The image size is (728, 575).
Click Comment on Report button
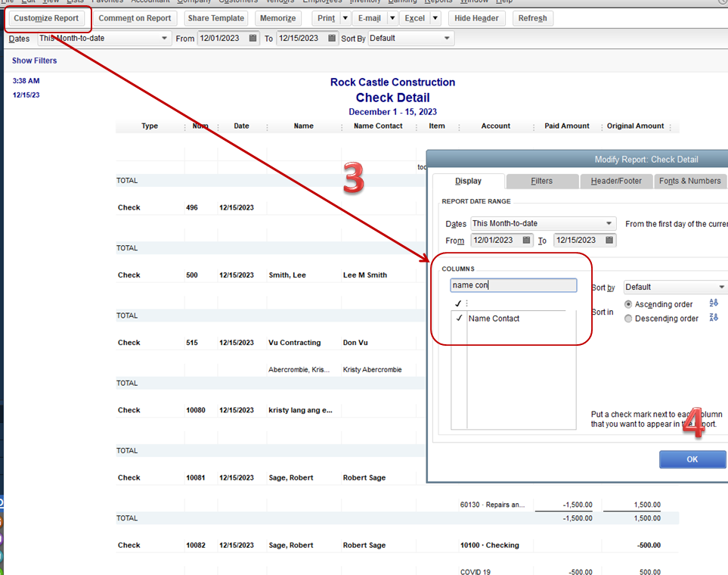coord(135,18)
